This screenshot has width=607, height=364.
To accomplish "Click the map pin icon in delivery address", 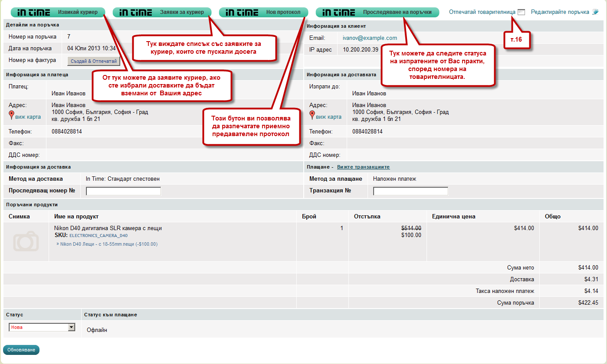I will click(x=312, y=115).
